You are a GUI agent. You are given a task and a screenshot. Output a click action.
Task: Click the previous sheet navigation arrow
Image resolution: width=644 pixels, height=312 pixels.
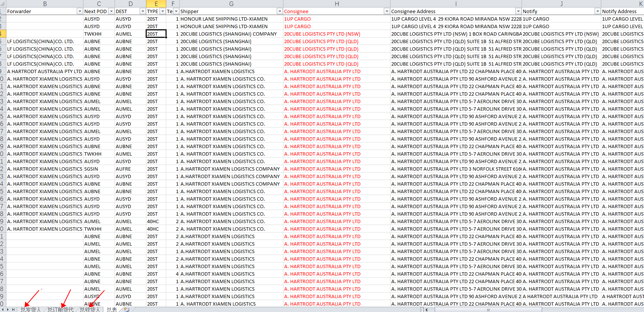pyautogui.click(x=3, y=309)
